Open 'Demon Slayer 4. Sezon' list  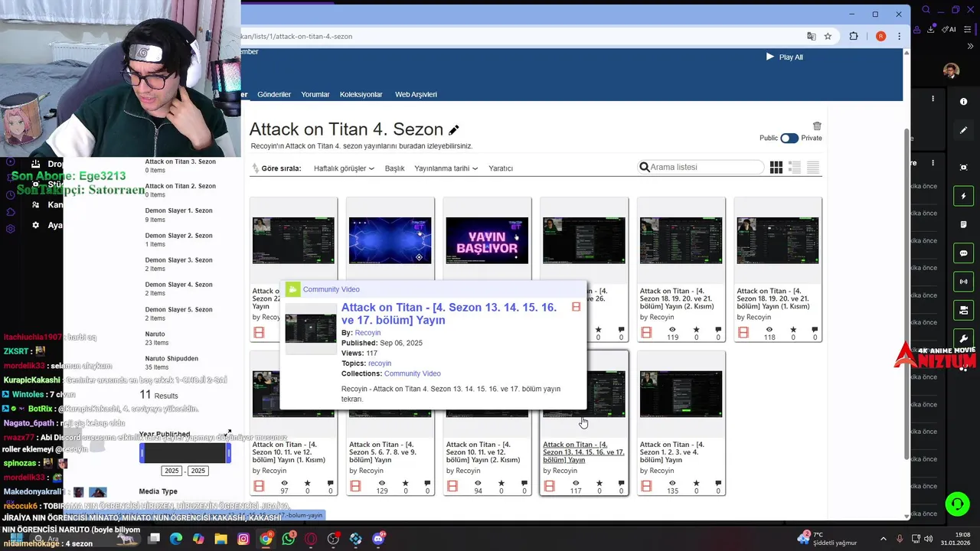[x=178, y=285]
